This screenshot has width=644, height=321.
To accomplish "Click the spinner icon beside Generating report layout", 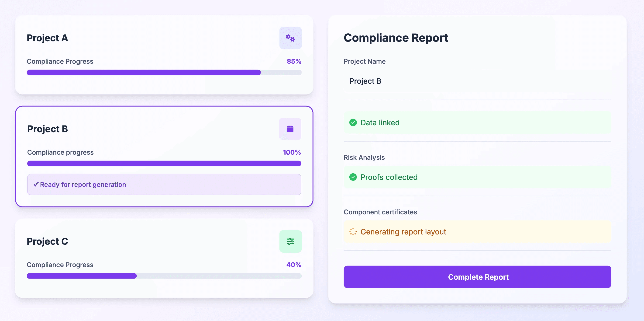I will pos(353,232).
